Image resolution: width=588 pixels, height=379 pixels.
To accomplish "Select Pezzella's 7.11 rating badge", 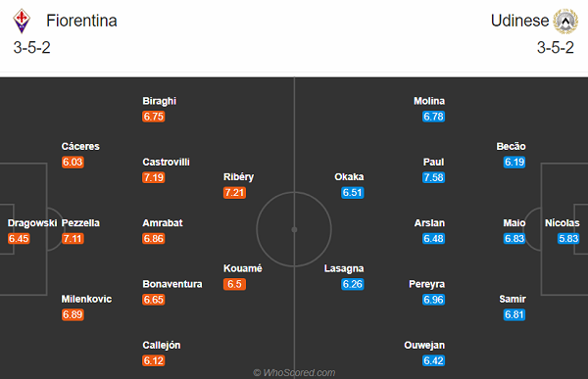I will (73, 238).
